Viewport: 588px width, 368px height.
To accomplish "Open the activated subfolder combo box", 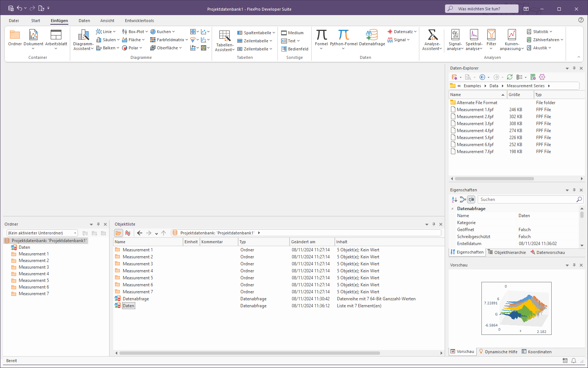I will pos(75,233).
